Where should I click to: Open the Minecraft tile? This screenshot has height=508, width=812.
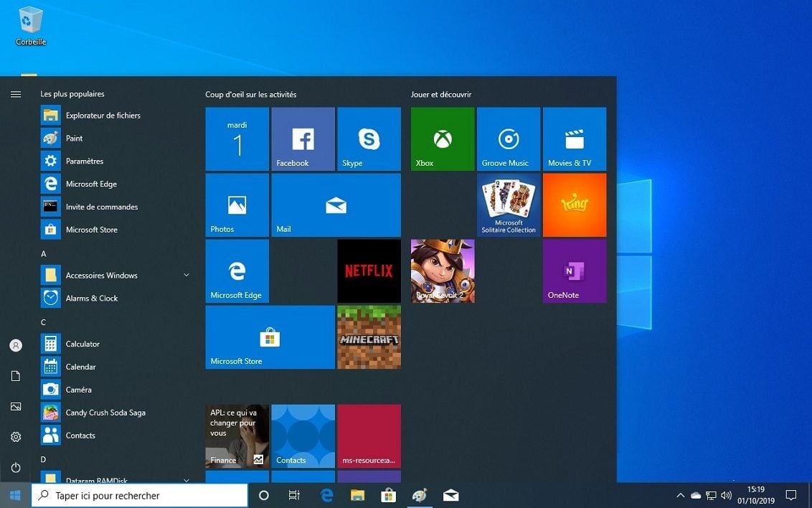[x=369, y=337]
